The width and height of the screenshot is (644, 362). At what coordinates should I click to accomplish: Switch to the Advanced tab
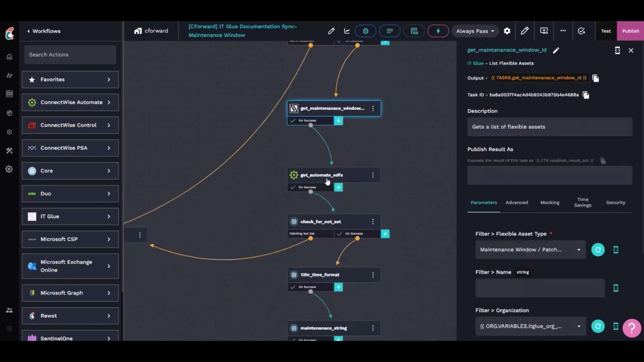(x=517, y=203)
